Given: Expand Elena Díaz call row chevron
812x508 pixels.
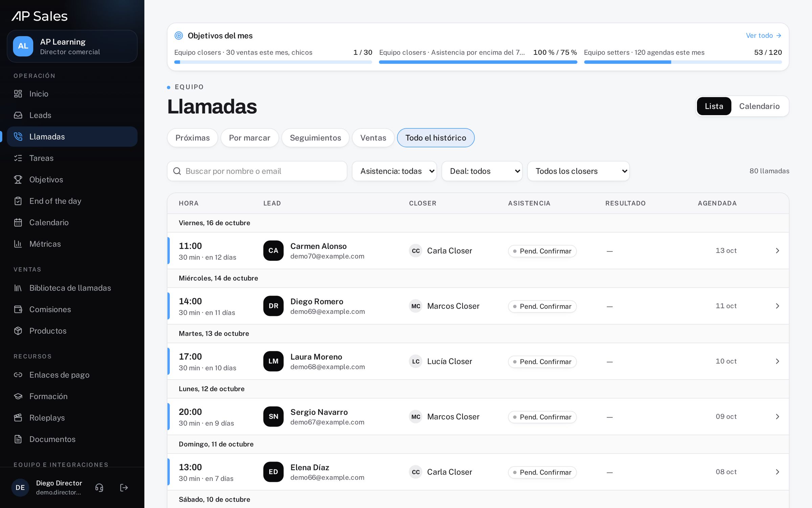Looking at the screenshot, I should [x=777, y=472].
